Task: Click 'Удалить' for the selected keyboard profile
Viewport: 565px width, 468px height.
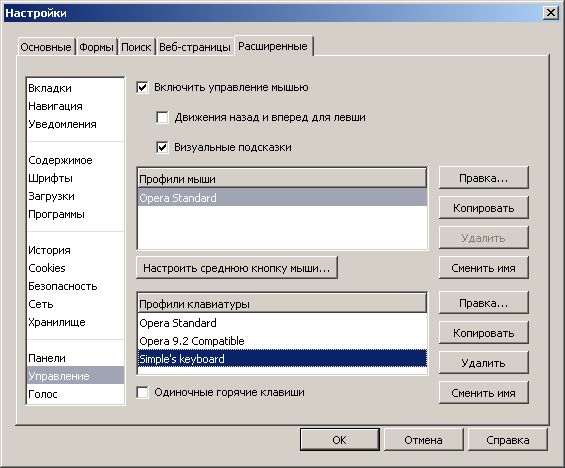Action: (484, 363)
